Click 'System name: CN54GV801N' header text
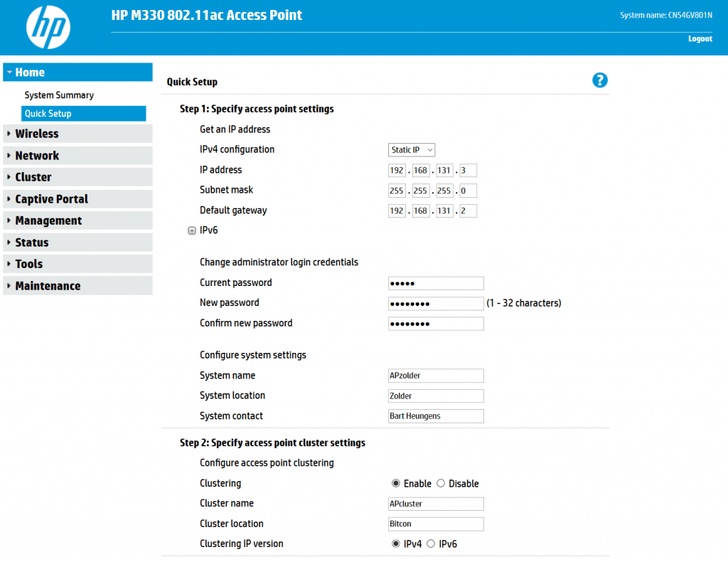Screen dimensions: 728x562 (666, 16)
